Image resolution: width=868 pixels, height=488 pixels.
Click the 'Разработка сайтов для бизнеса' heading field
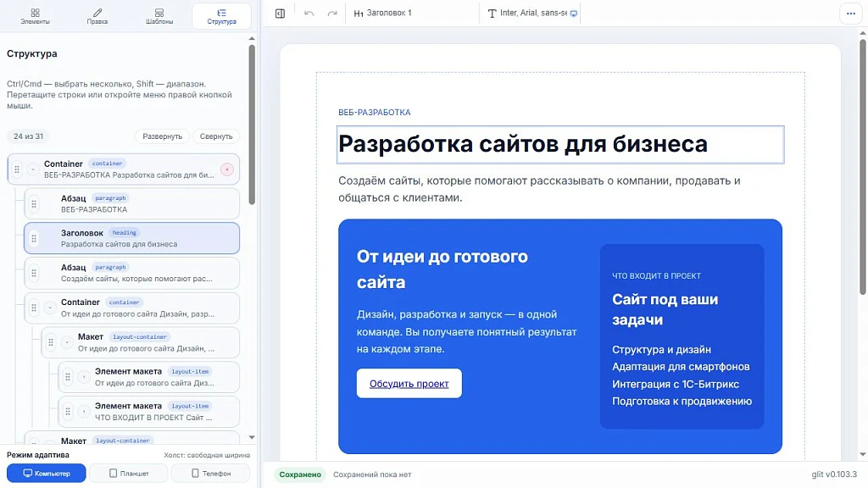560,144
